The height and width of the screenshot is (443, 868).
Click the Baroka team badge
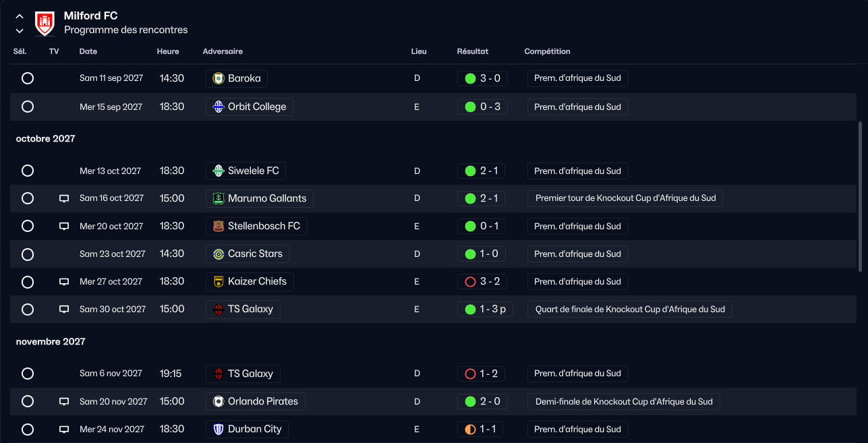[x=219, y=79]
